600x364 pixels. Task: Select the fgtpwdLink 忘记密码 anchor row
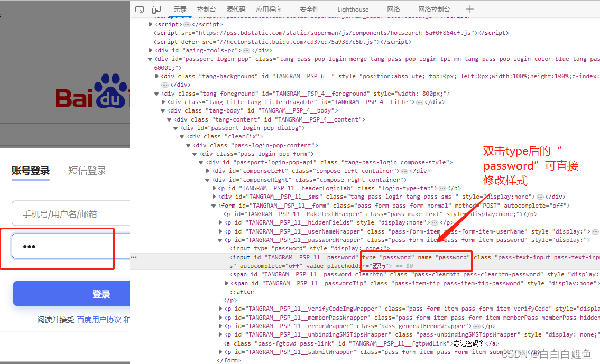(x=361, y=343)
